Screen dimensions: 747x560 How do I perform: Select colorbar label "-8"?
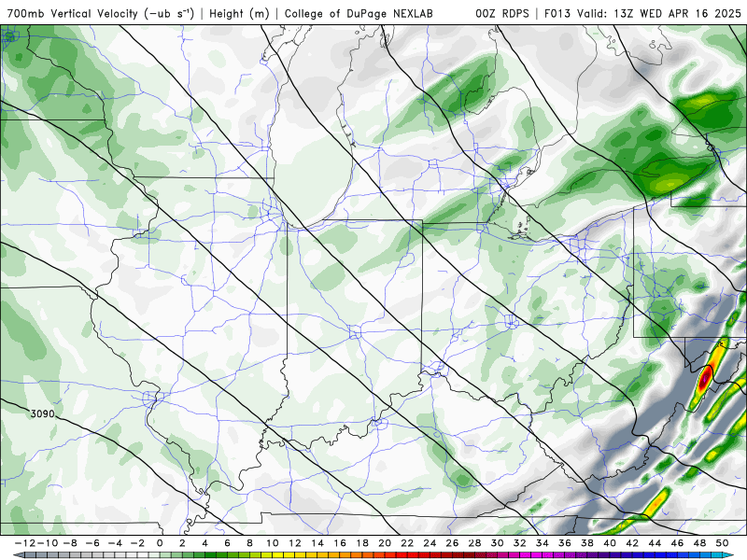tap(70, 543)
